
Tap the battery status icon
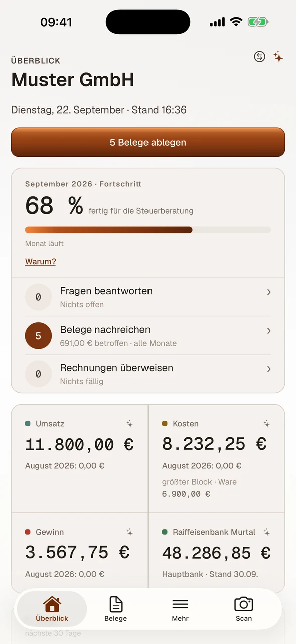[x=258, y=22]
